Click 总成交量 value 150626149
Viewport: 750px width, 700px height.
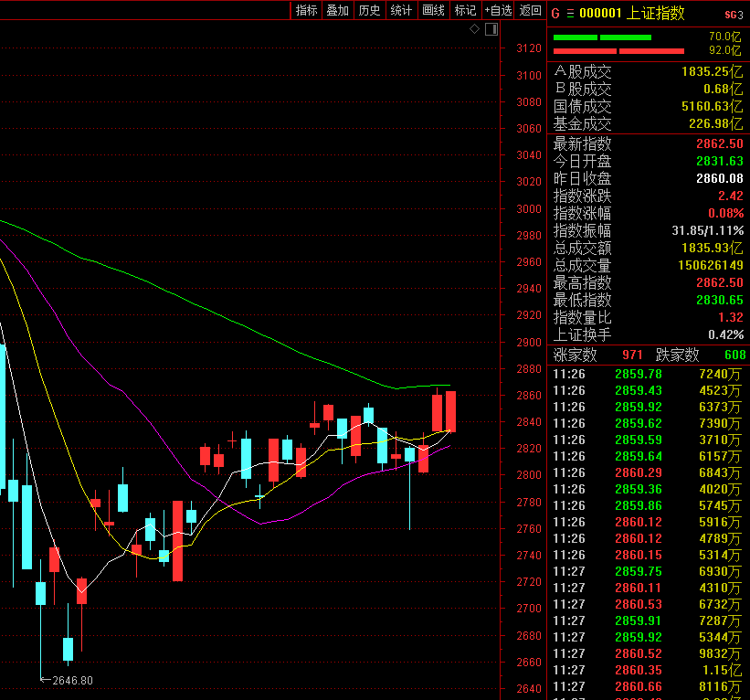pos(711,265)
